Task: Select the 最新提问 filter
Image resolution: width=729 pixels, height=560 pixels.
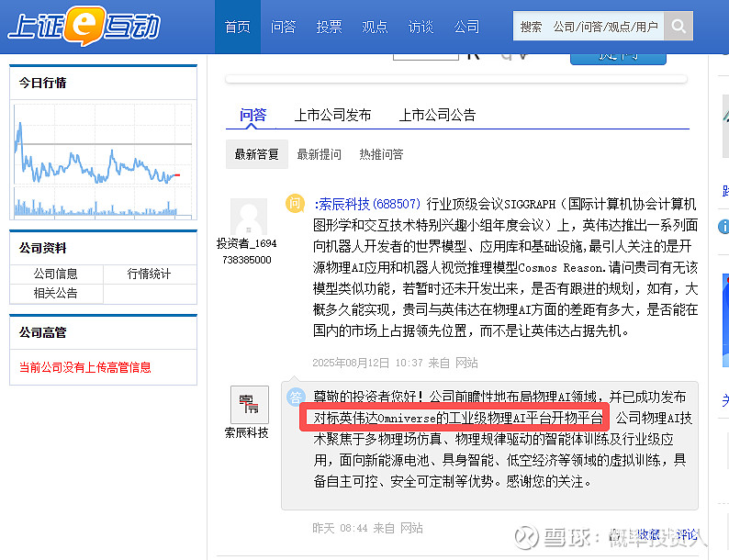Action: (x=319, y=154)
